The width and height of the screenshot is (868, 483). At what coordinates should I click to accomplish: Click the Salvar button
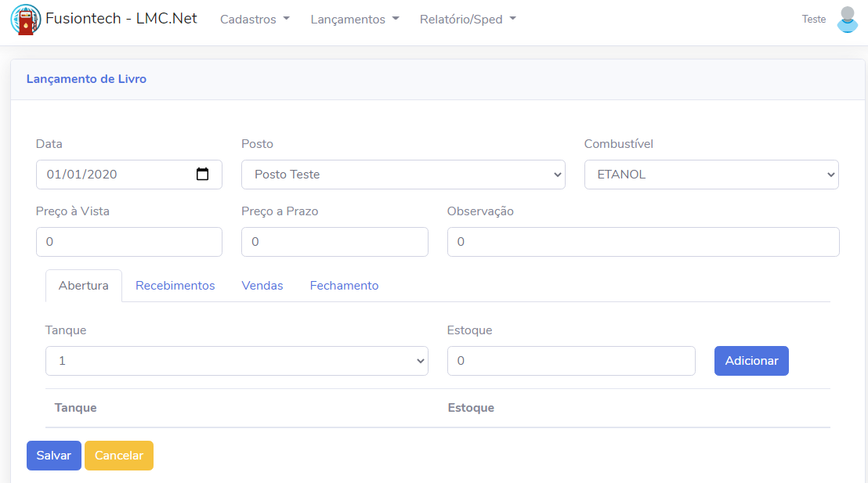(x=54, y=456)
